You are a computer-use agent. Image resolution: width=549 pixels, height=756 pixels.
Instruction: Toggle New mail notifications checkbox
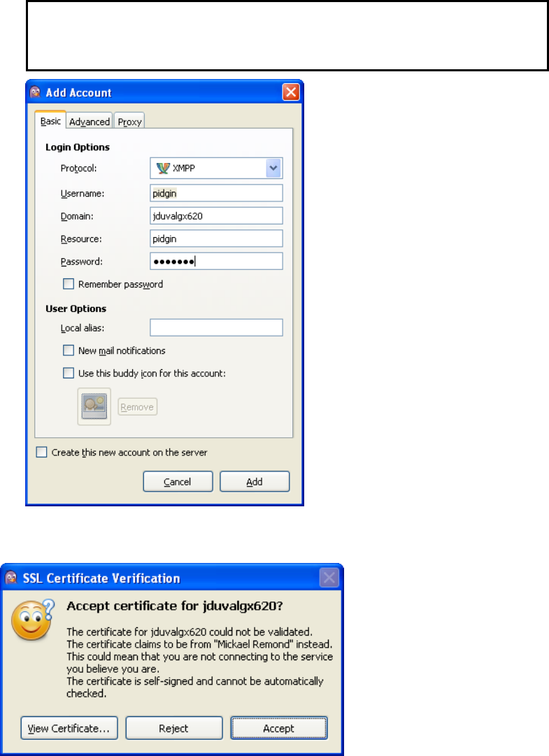point(69,350)
